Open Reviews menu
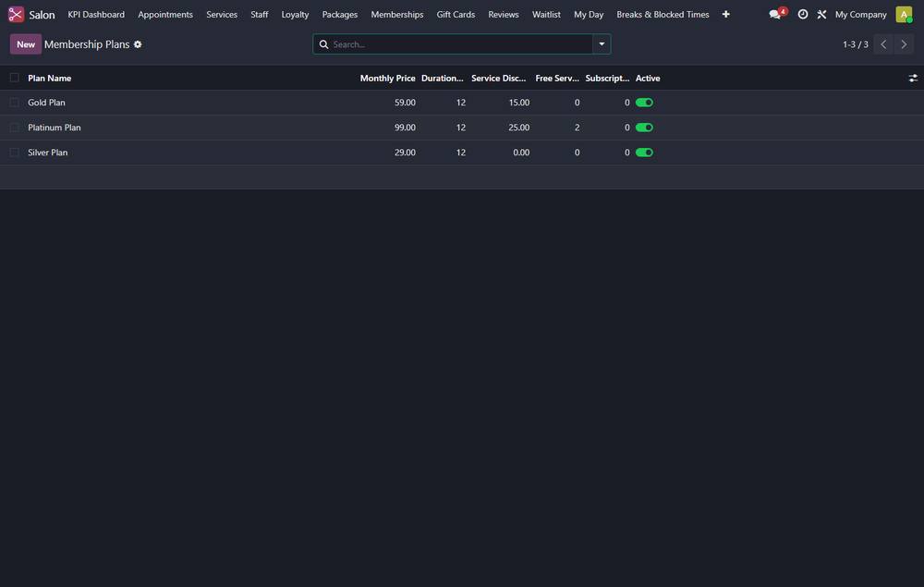924x587 pixels. tap(504, 14)
